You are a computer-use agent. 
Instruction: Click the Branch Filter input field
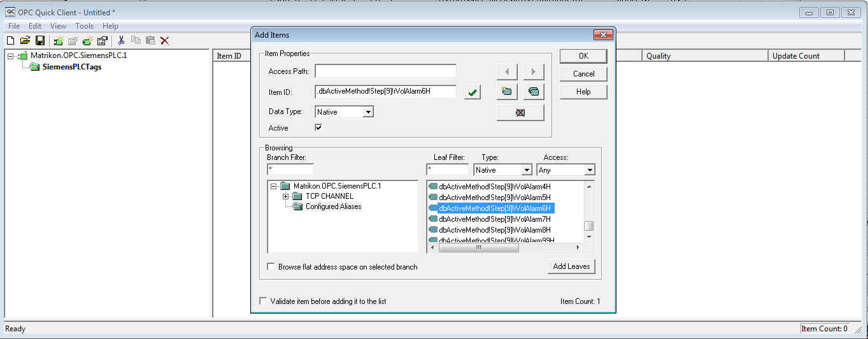290,169
